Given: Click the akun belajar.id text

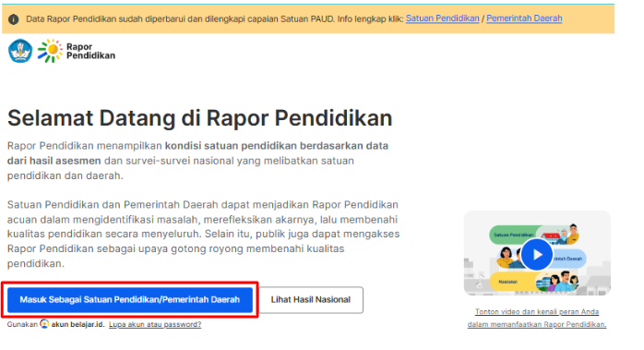Looking at the screenshot, I should tap(78, 324).
